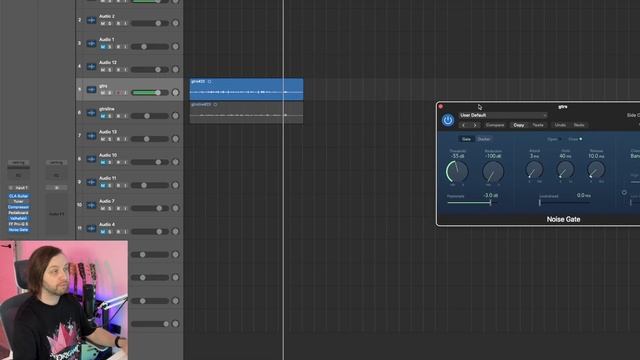Screen dimensions: 640x360
Task: Open the User Default preset dropdown
Action: (502, 116)
